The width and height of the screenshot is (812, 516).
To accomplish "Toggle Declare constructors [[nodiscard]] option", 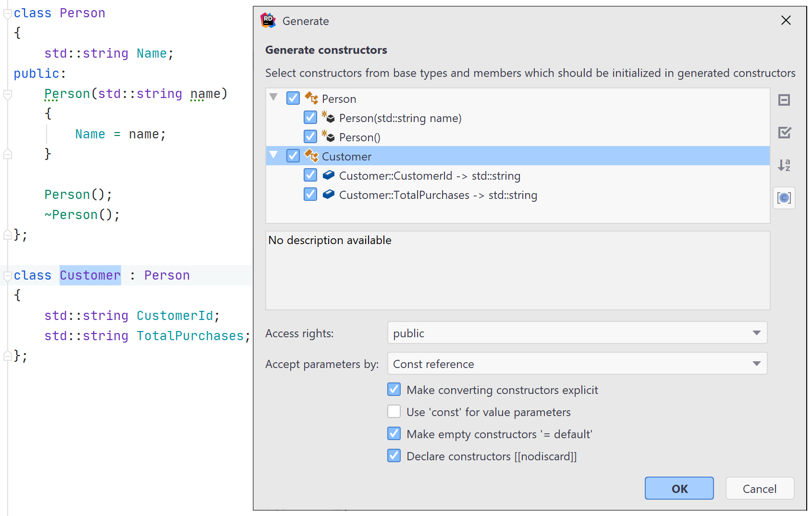I will tap(394, 455).
